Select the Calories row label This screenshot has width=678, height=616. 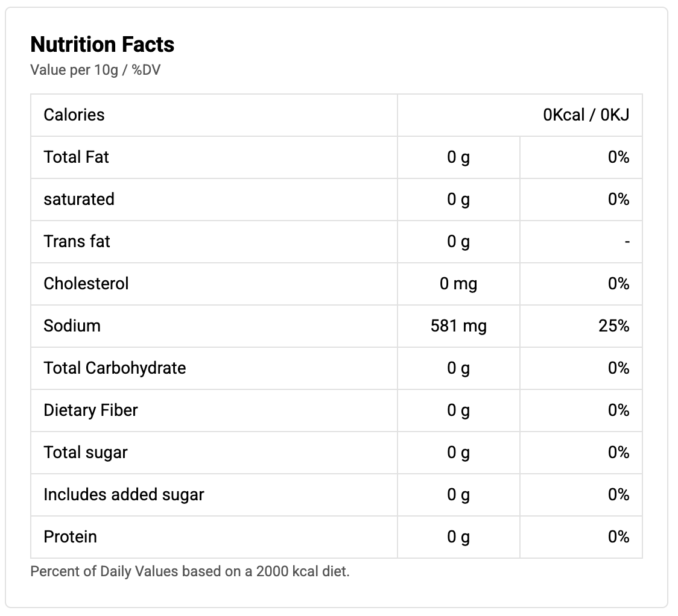[x=74, y=115]
